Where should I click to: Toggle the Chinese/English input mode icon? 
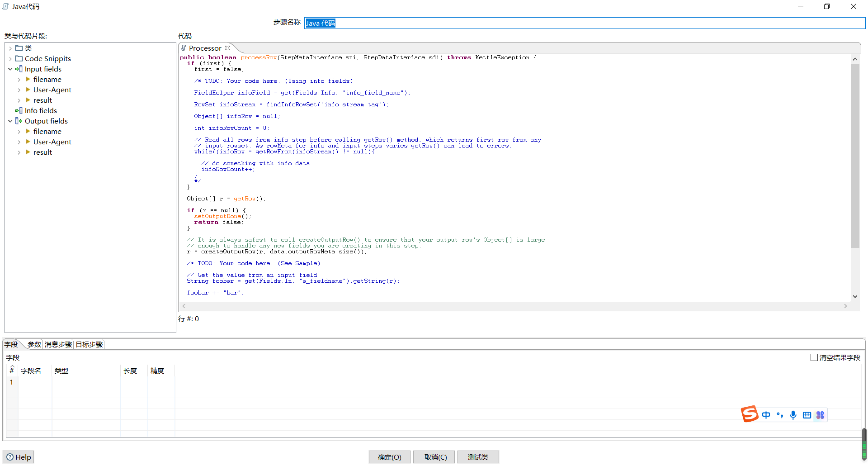coord(766,415)
